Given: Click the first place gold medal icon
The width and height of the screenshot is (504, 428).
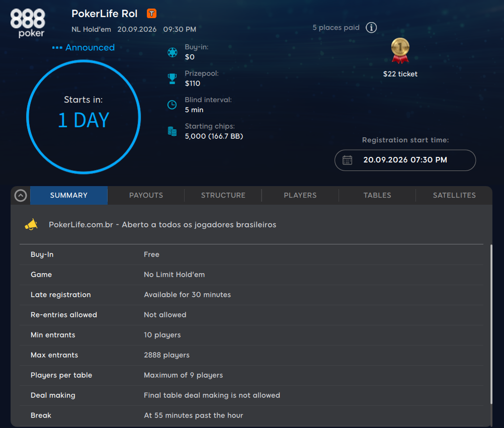Looking at the screenshot, I should [x=400, y=51].
